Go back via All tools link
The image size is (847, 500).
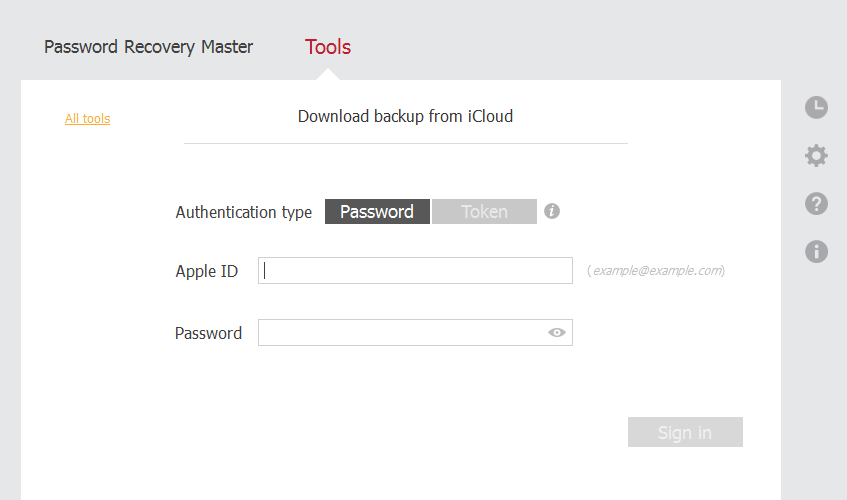tap(88, 118)
